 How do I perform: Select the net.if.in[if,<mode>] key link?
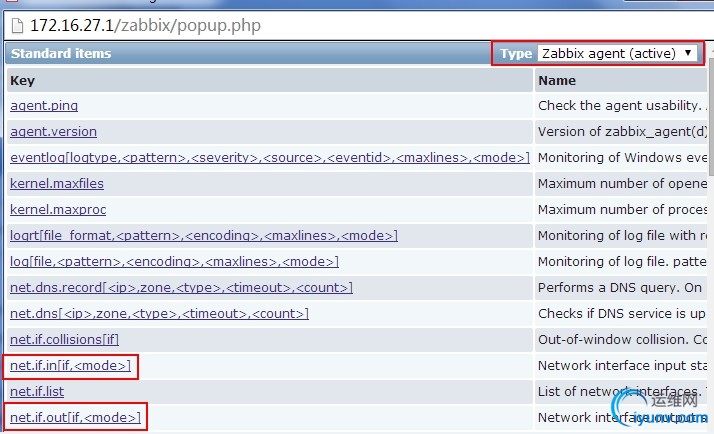70,366
